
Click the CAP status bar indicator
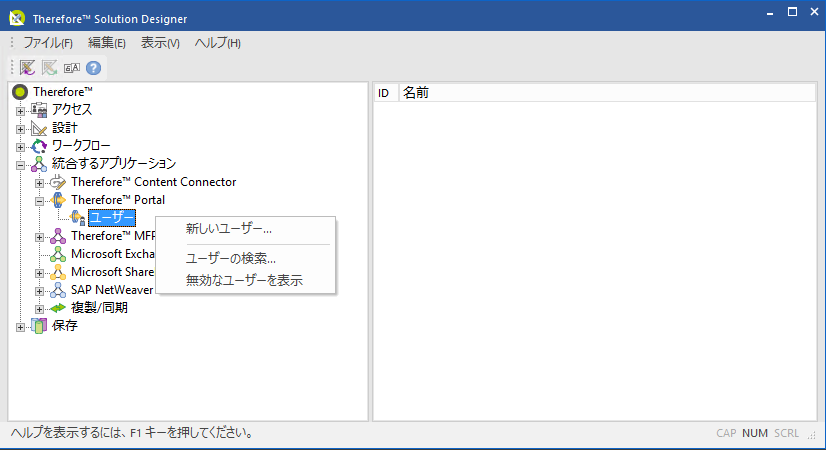pos(726,433)
